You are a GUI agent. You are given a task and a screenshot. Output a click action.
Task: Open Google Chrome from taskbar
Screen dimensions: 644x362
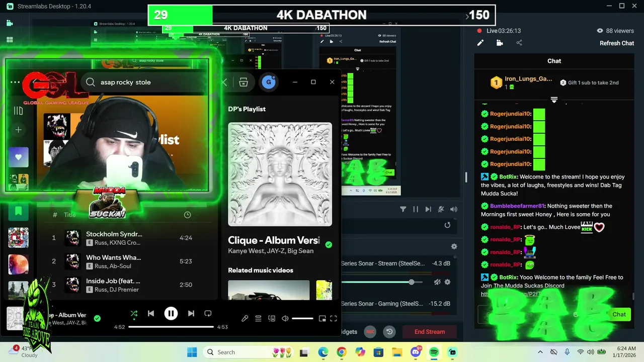click(341, 352)
